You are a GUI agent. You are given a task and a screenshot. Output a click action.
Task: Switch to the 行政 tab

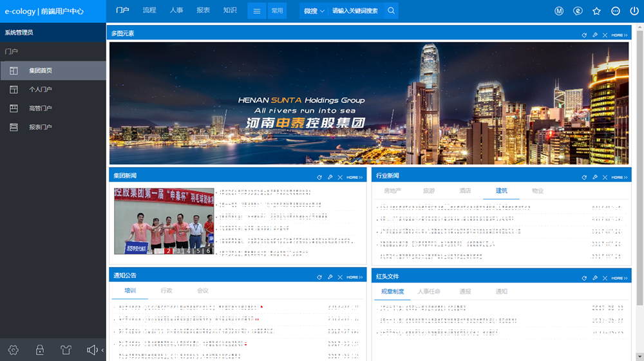(x=166, y=290)
